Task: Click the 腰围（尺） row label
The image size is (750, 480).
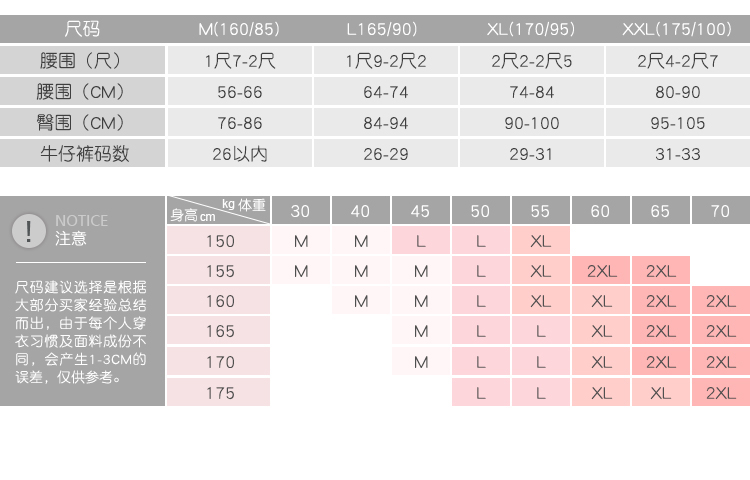Action: (82, 60)
